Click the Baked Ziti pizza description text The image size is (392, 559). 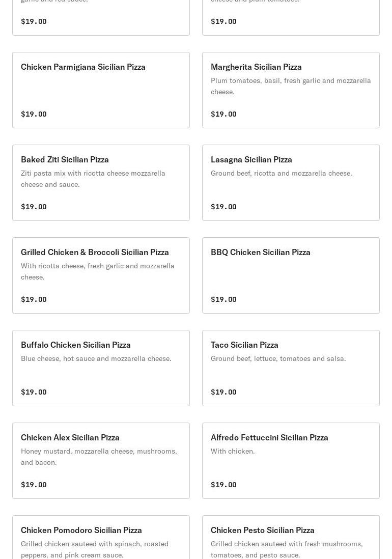pos(93,179)
